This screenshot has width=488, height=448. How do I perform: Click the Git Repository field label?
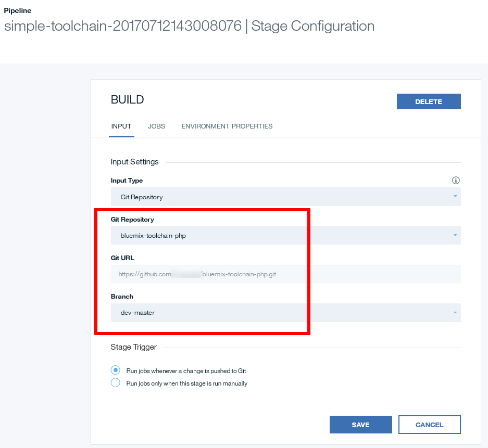pyautogui.click(x=132, y=220)
